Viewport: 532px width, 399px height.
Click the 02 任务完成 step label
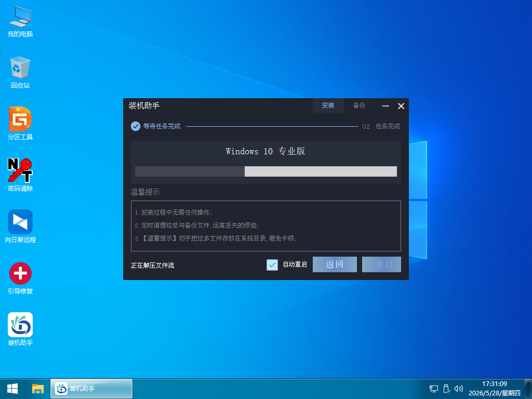[381, 126]
